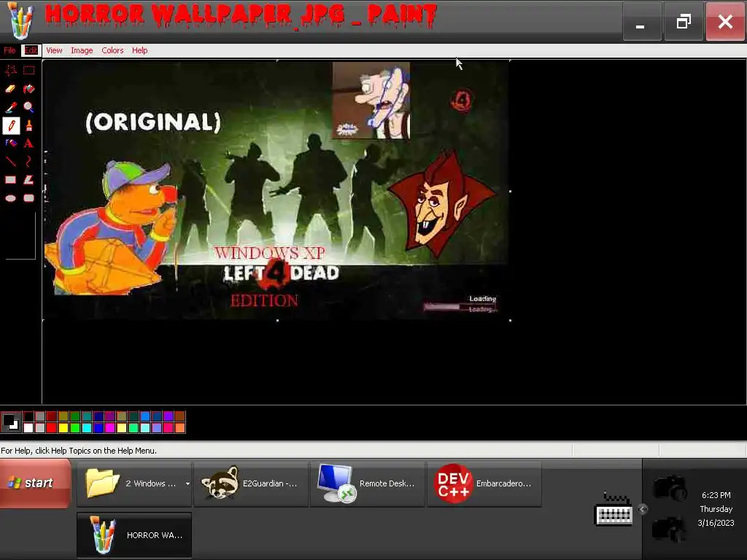The height and width of the screenshot is (560, 747).
Task: Select the Rectangle shape tool
Action: coord(11,179)
